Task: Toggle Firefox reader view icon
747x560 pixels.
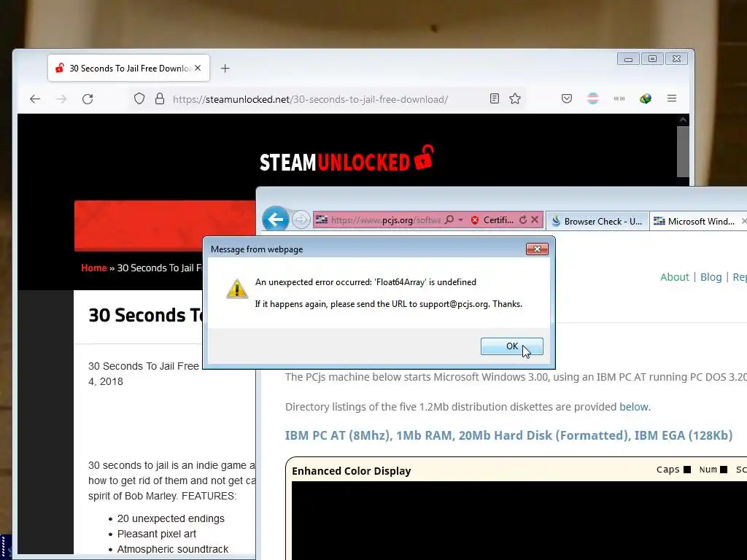Action: [495, 98]
